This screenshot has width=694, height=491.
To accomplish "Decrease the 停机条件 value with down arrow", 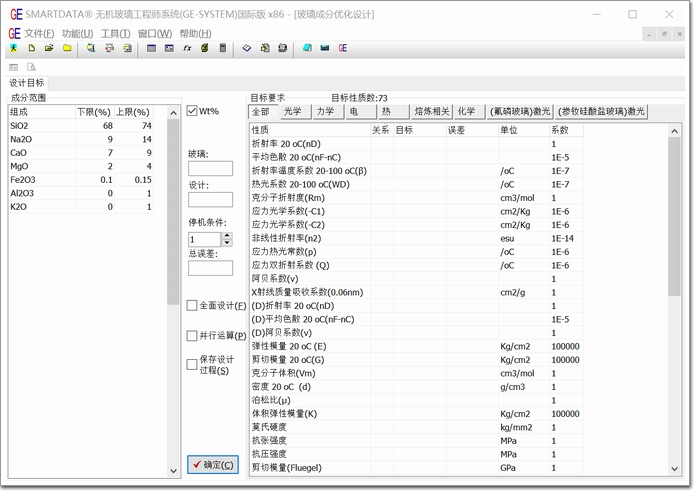I will click(x=227, y=244).
